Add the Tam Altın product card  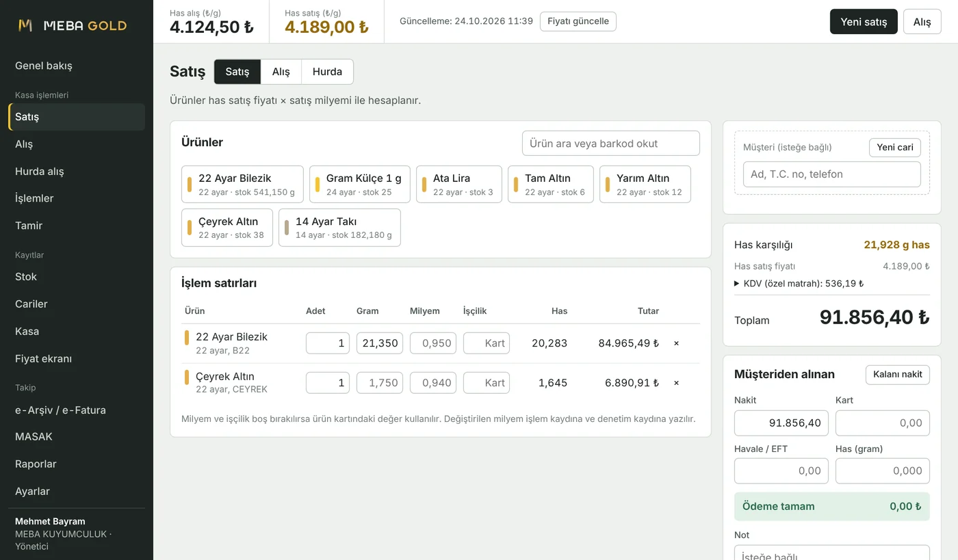tap(551, 185)
